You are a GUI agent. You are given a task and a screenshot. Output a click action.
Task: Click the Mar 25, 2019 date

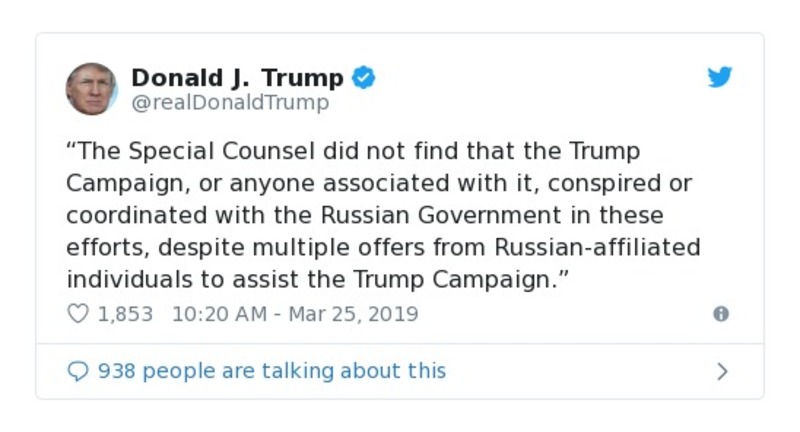click(353, 314)
